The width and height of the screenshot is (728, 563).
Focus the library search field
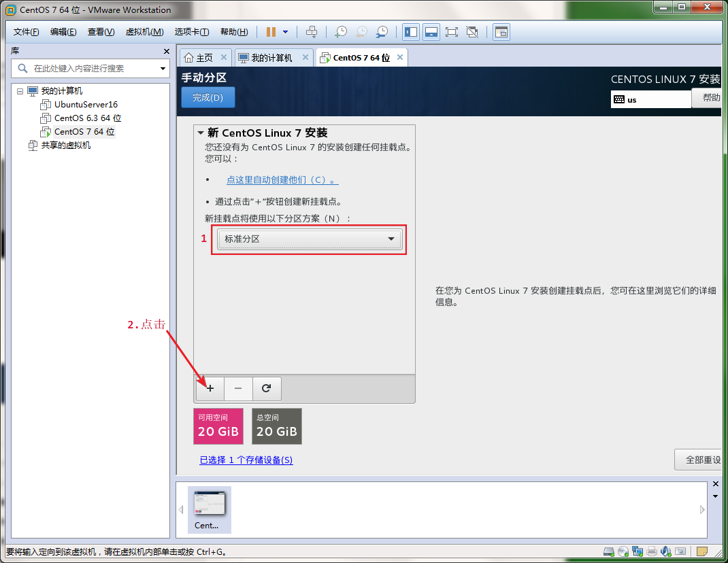point(90,68)
